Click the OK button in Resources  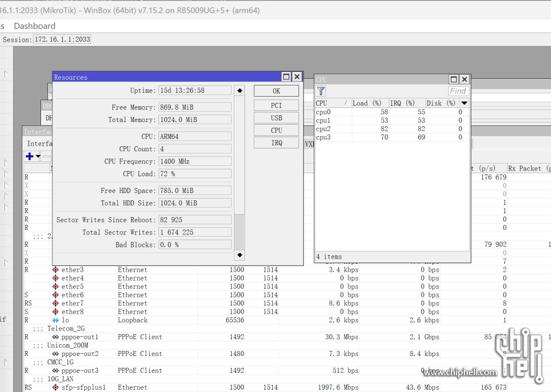pyautogui.click(x=276, y=91)
